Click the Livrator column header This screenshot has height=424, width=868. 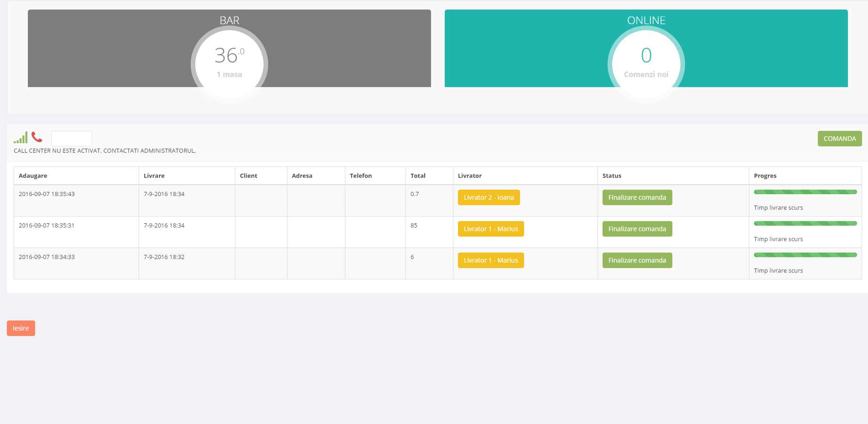tap(469, 176)
